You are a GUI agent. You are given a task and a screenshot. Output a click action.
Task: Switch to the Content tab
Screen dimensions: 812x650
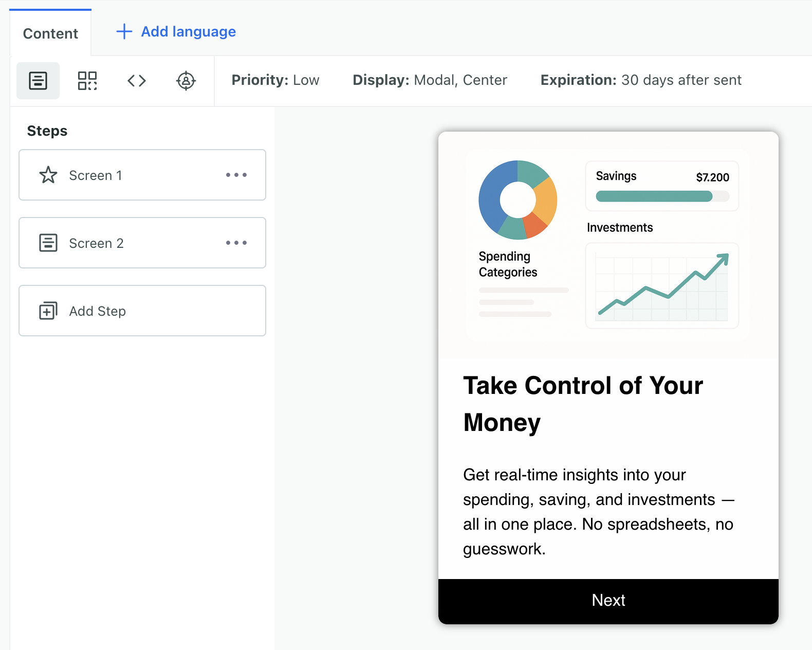pos(50,33)
